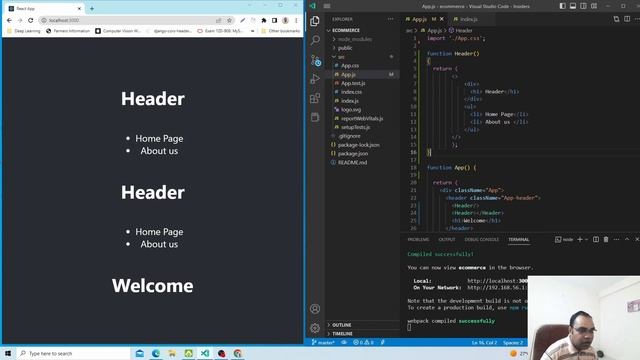This screenshot has height=360, width=640.
Task: Switch to the App.js editor tab
Action: pos(420,19)
